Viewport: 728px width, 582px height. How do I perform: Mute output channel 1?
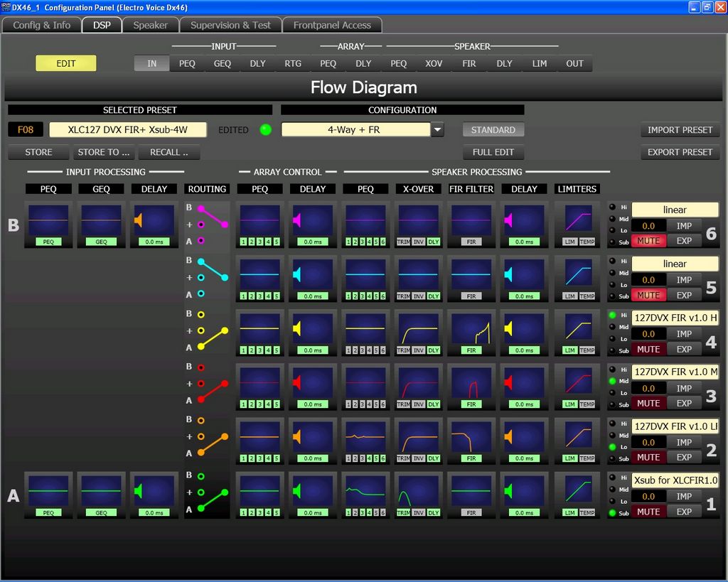point(648,512)
